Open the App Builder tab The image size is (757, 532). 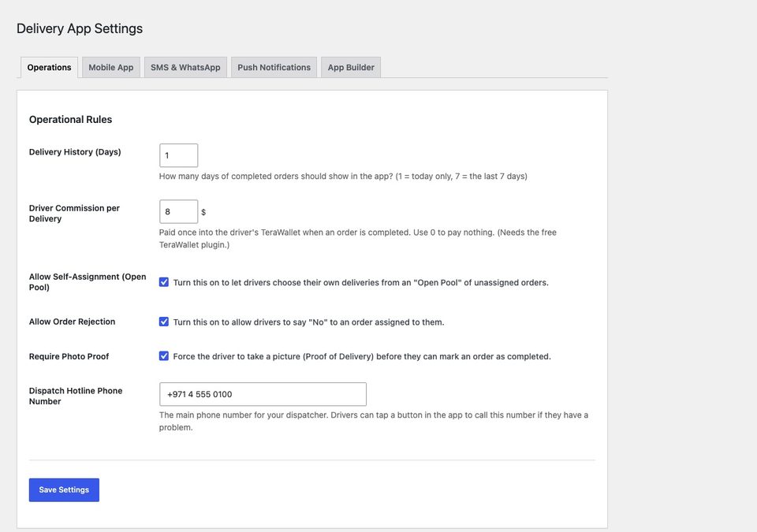[x=351, y=68]
